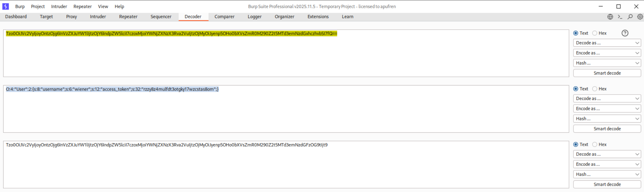Open the settings gear icon
The width and height of the screenshot is (644, 192).
click(640, 17)
